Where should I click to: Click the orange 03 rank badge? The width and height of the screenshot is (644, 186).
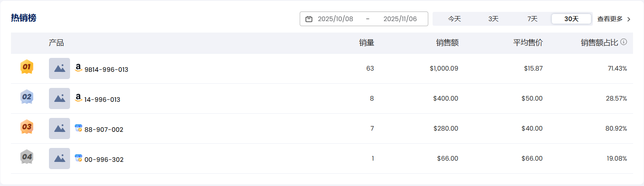click(x=27, y=127)
